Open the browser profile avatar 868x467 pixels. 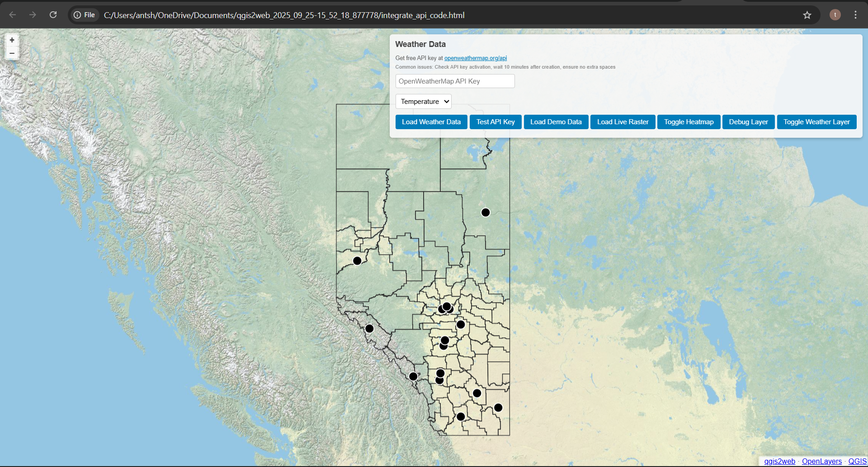pyautogui.click(x=835, y=15)
